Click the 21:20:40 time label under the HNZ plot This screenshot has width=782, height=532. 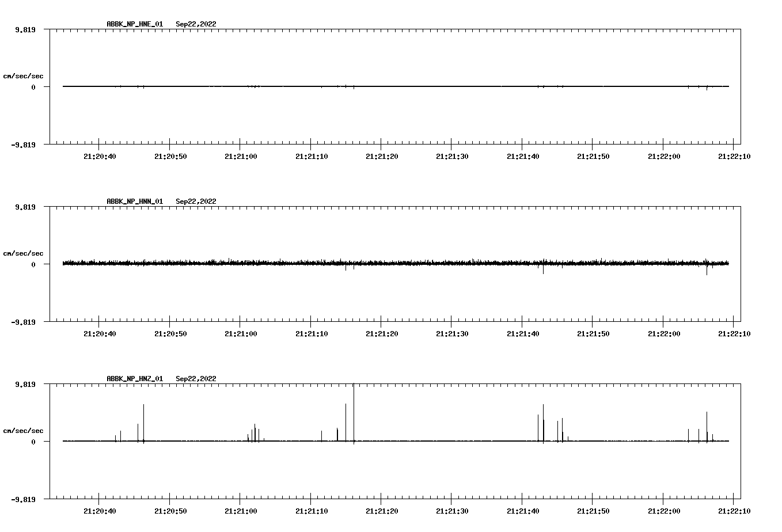(100, 511)
